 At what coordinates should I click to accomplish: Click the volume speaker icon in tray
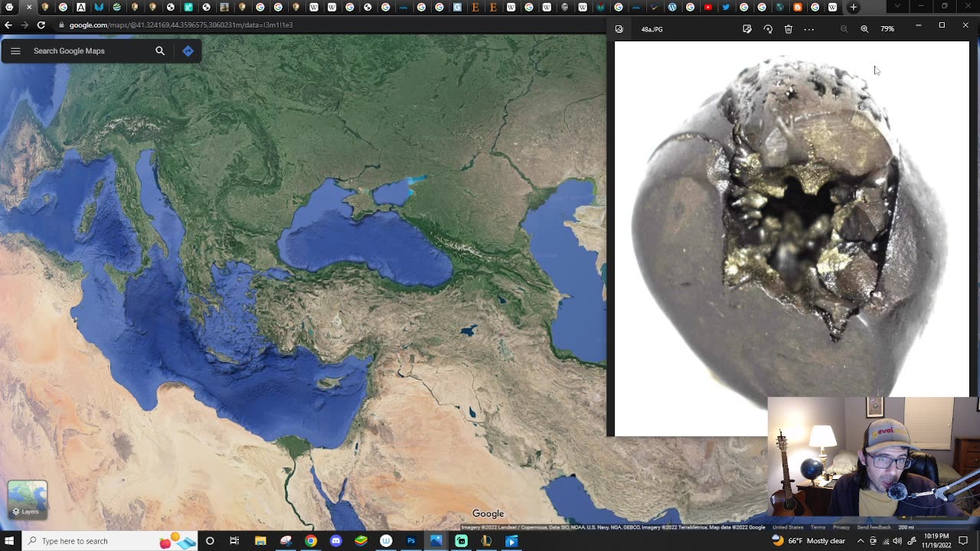point(897,541)
